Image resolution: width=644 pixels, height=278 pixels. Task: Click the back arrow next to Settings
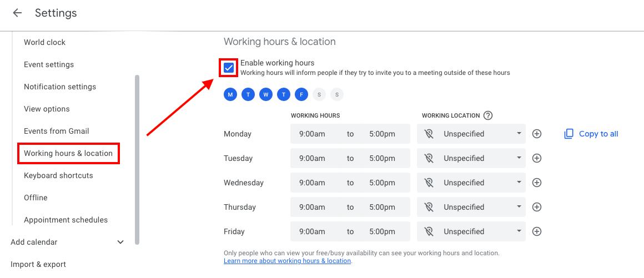pyautogui.click(x=17, y=13)
